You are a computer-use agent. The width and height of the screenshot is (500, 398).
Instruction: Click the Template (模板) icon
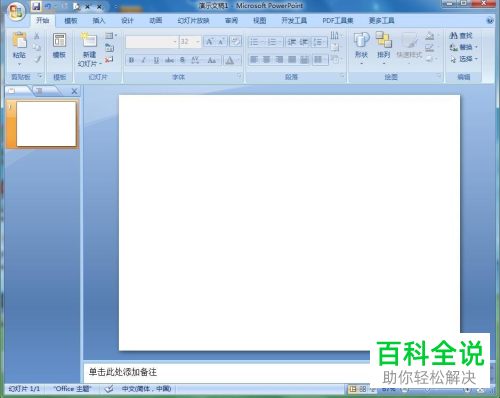pyautogui.click(x=59, y=40)
